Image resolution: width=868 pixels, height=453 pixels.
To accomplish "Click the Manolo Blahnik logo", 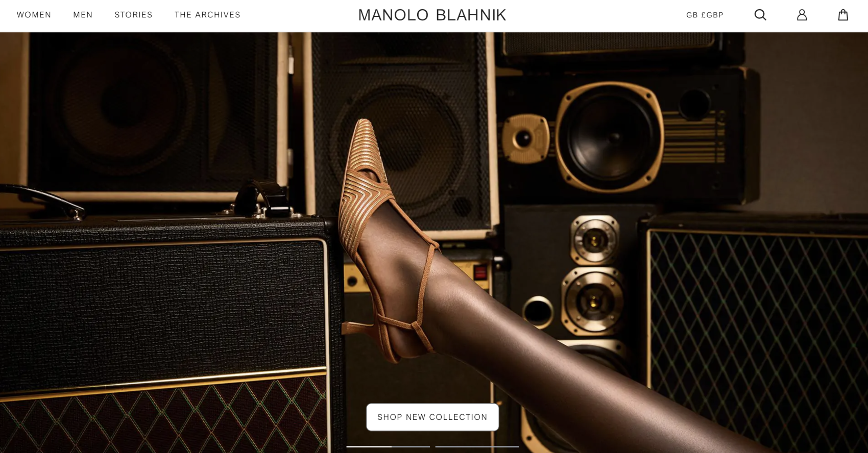I will pos(432,15).
